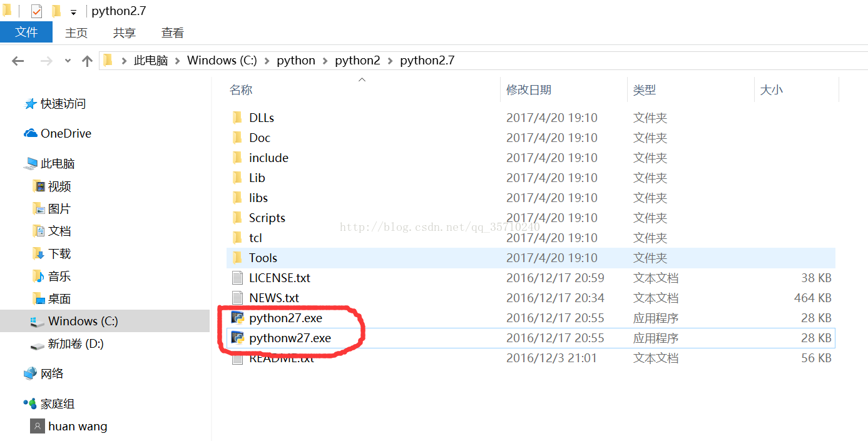Select the python27.exe application icon
The image size is (868, 441).
click(237, 318)
